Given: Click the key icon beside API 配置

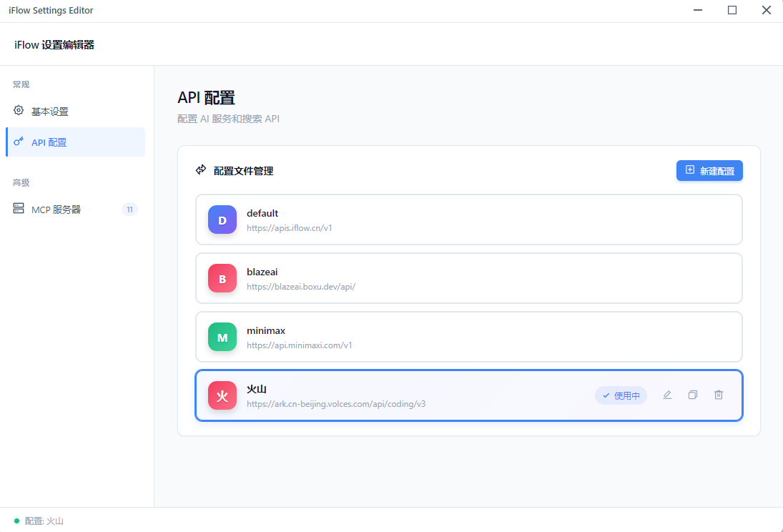Looking at the screenshot, I should point(19,142).
